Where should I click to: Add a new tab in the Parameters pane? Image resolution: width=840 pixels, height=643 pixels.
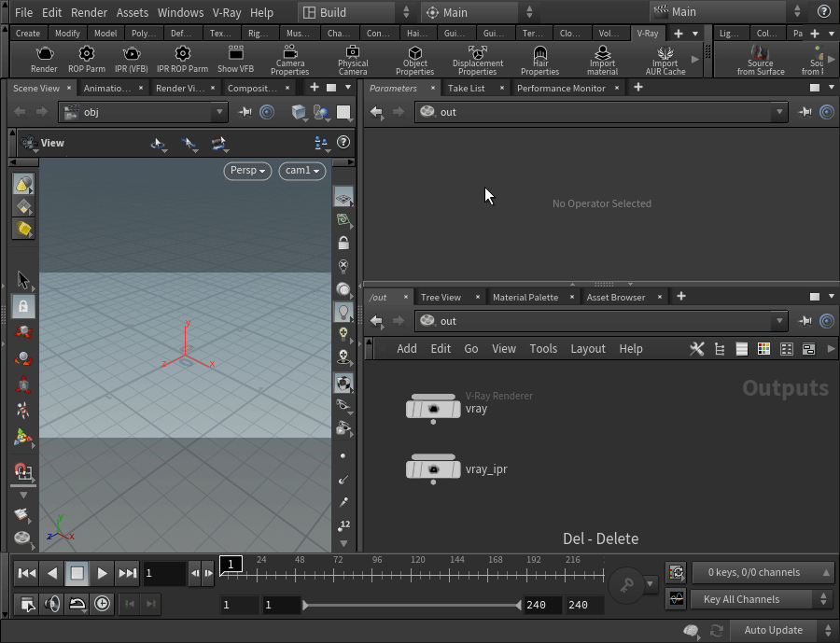tap(638, 88)
